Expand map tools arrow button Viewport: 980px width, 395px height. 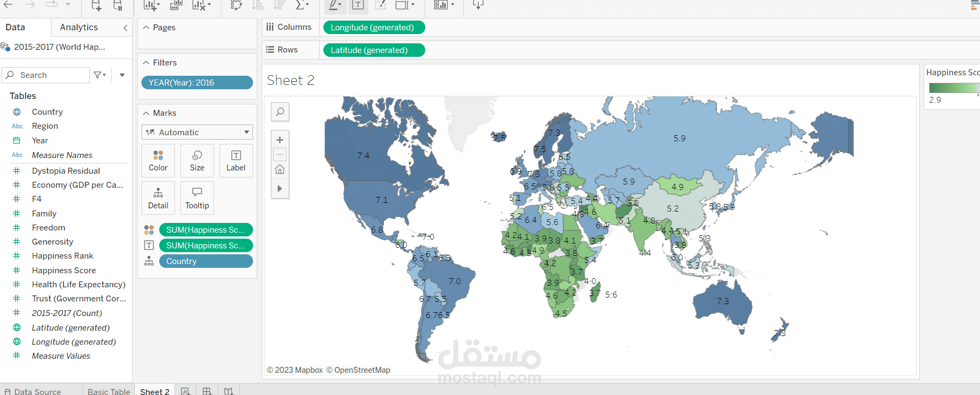coord(280,189)
